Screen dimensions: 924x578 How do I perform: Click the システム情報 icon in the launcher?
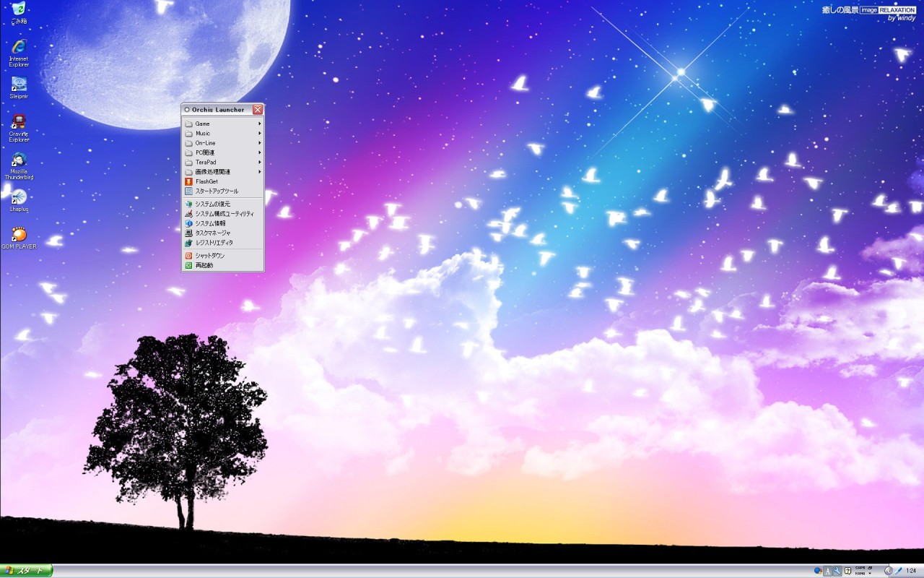(x=188, y=223)
